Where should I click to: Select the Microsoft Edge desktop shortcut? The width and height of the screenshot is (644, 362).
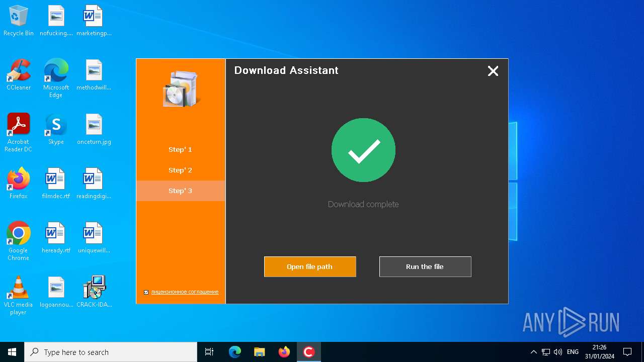pyautogui.click(x=56, y=78)
